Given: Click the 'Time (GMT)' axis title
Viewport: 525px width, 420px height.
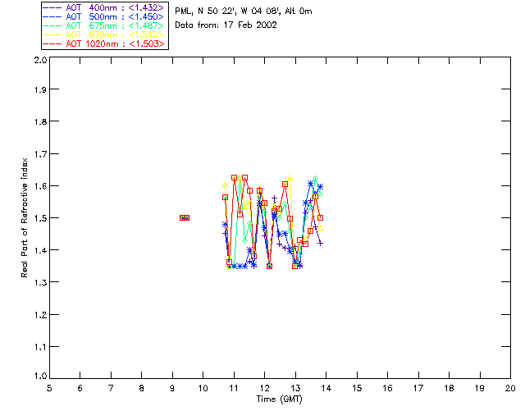Looking at the screenshot, I should (279, 399).
